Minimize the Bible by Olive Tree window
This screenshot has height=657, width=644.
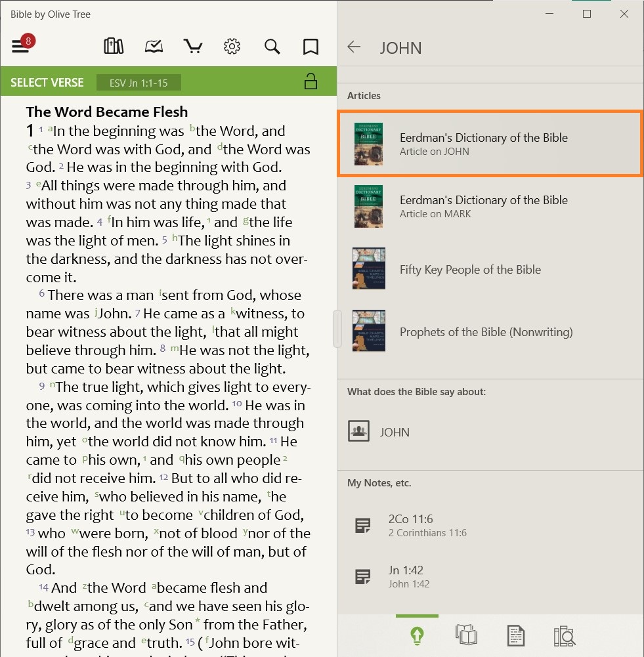[x=549, y=14]
